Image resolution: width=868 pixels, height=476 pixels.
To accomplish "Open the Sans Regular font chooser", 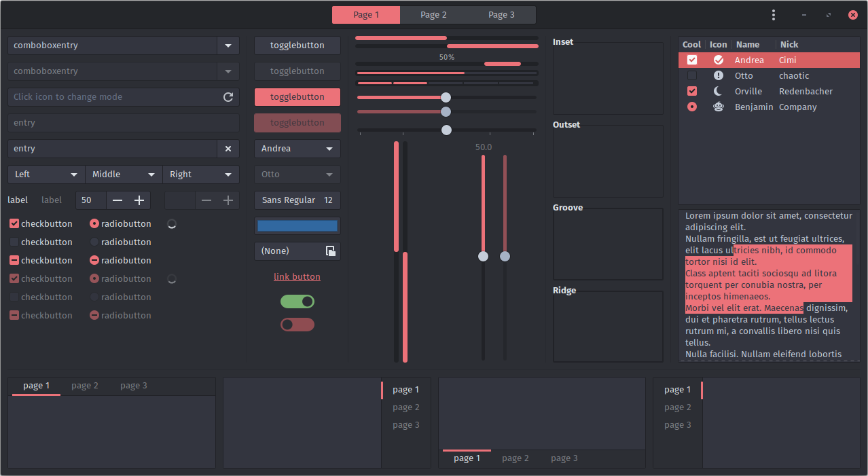I will pos(297,200).
